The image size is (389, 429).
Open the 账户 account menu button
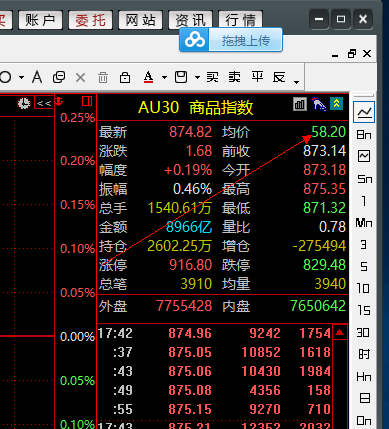click(40, 20)
